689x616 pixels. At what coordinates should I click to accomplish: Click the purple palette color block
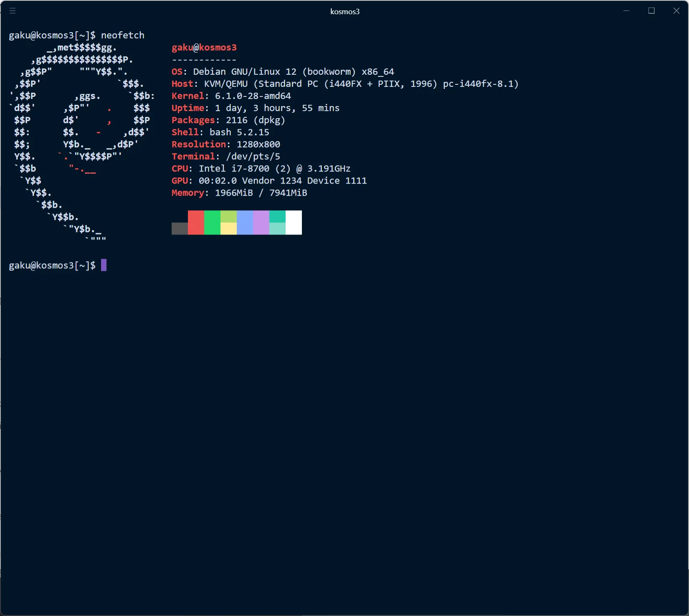click(x=261, y=222)
